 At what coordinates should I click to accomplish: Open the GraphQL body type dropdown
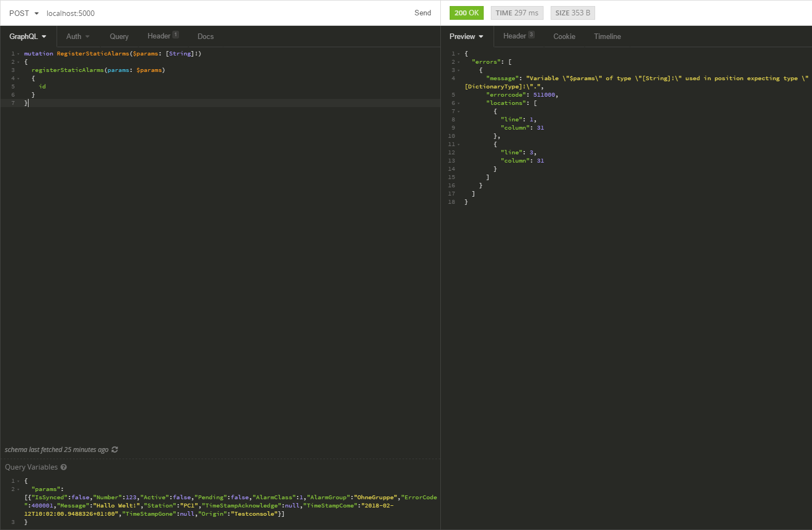[28, 36]
